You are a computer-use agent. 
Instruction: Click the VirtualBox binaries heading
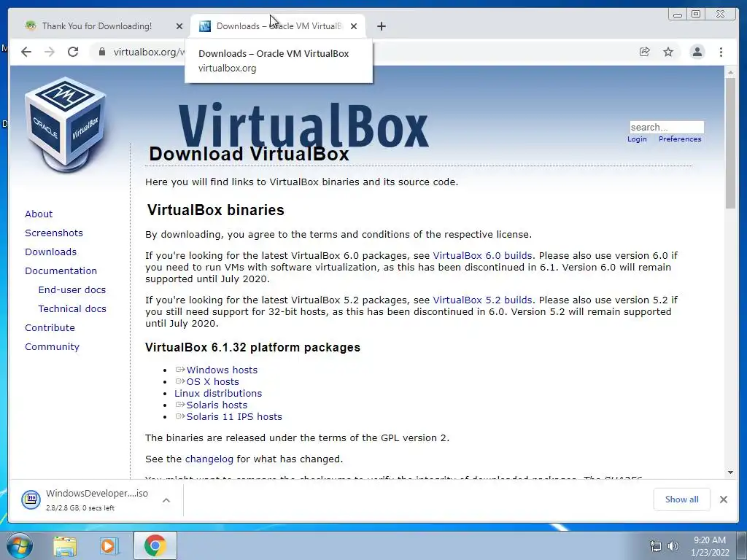coord(215,210)
